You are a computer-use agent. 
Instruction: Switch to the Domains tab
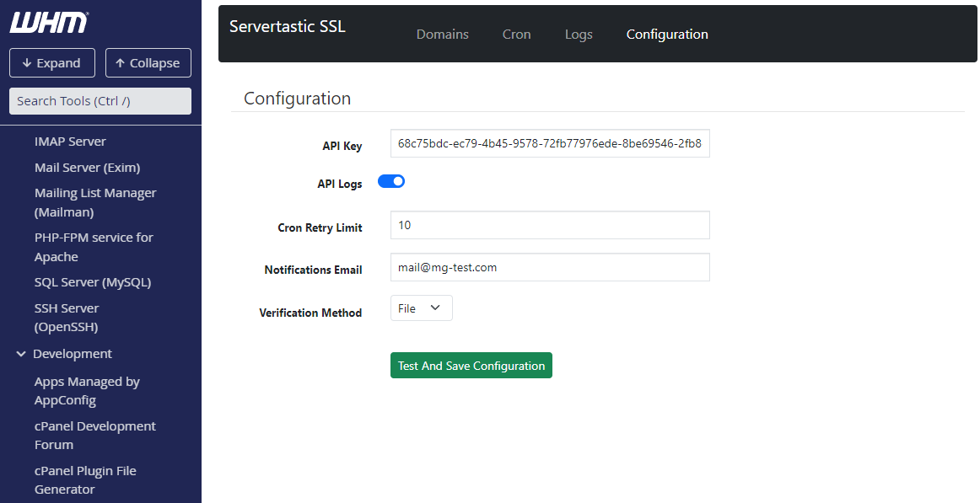(443, 35)
